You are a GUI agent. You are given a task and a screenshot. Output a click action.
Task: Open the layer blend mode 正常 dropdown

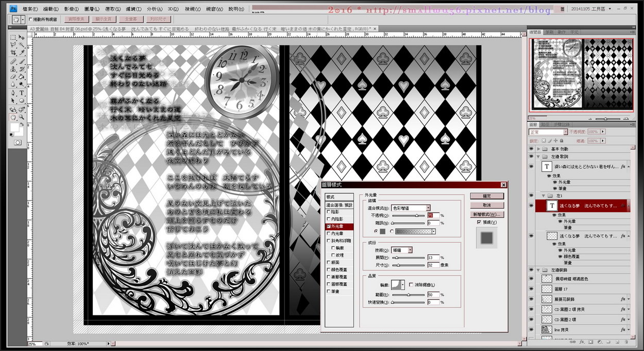[549, 132]
